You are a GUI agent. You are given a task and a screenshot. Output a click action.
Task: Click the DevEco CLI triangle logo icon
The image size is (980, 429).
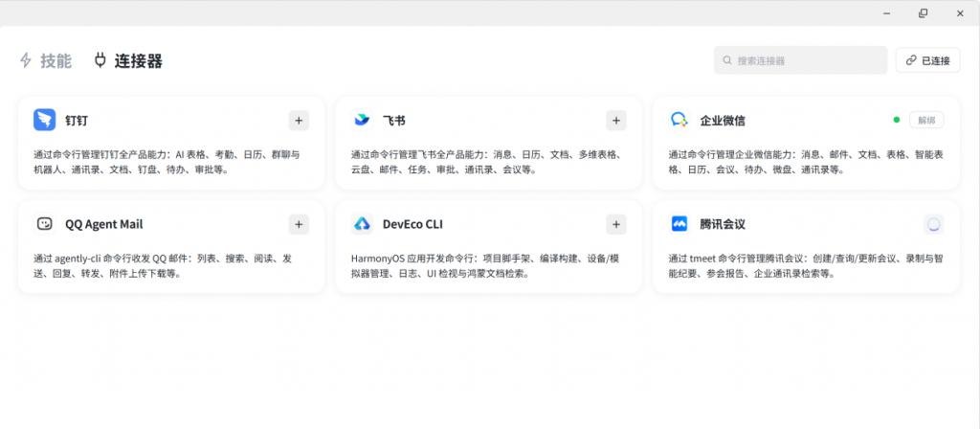(361, 224)
